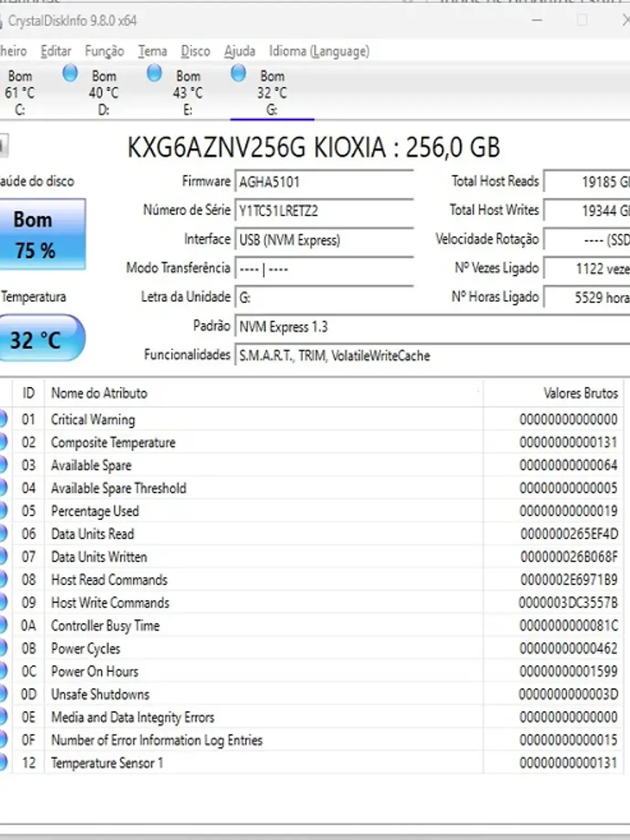Viewport: 630px width, 840px height.
Task: Select the Media and Data Integrity Errors row
Action: coord(312,717)
